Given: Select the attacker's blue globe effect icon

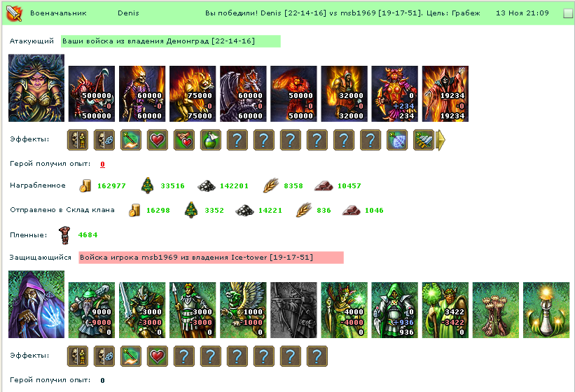Looking at the screenshot, I should [x=397, y=140].
